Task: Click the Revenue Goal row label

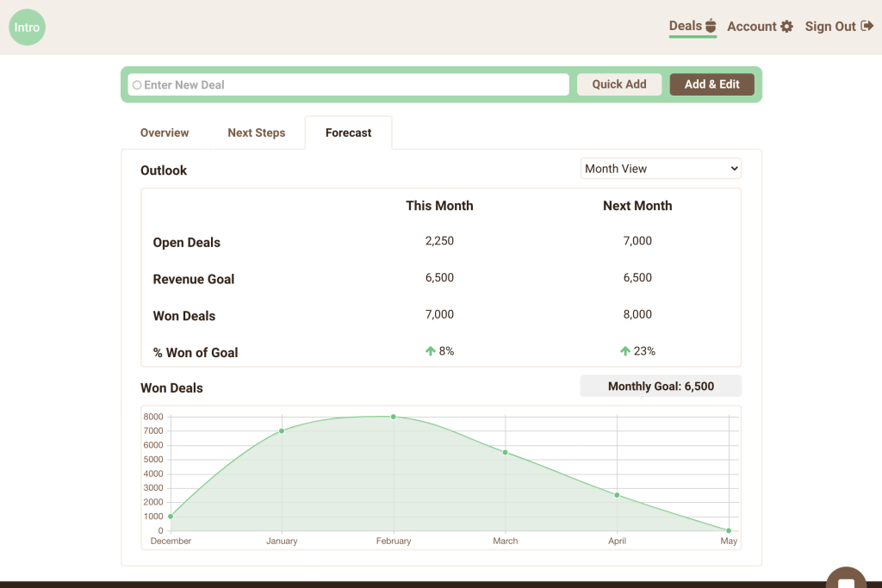Action: tap(194, 280)
